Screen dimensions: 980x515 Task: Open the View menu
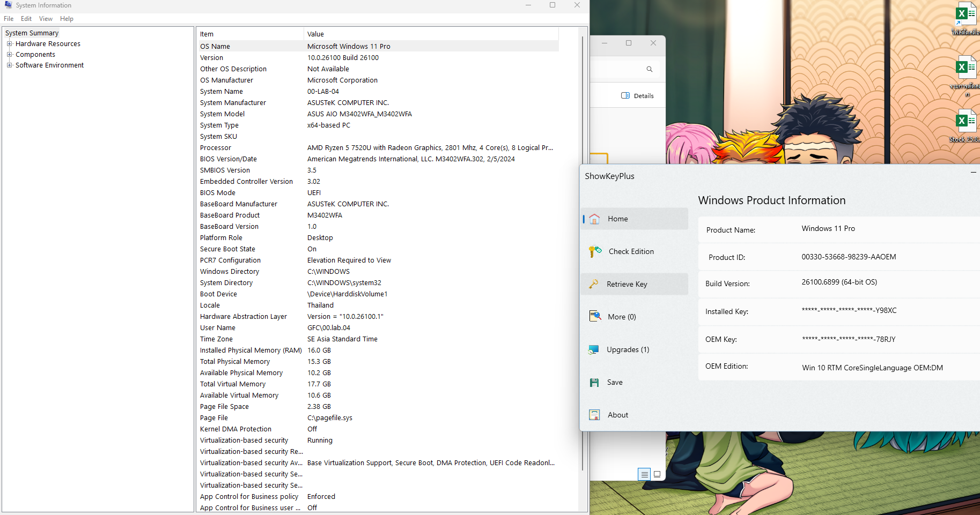(x=46, y=19)
